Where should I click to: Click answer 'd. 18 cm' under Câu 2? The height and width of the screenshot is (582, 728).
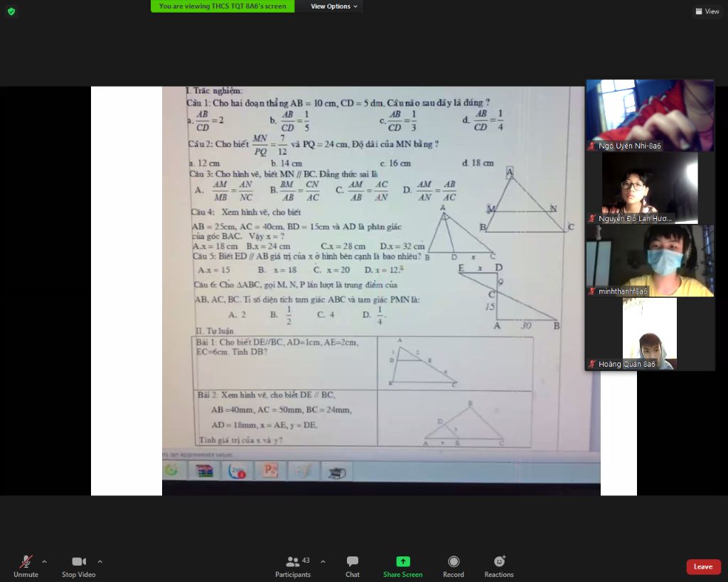[x=478, y=163]
